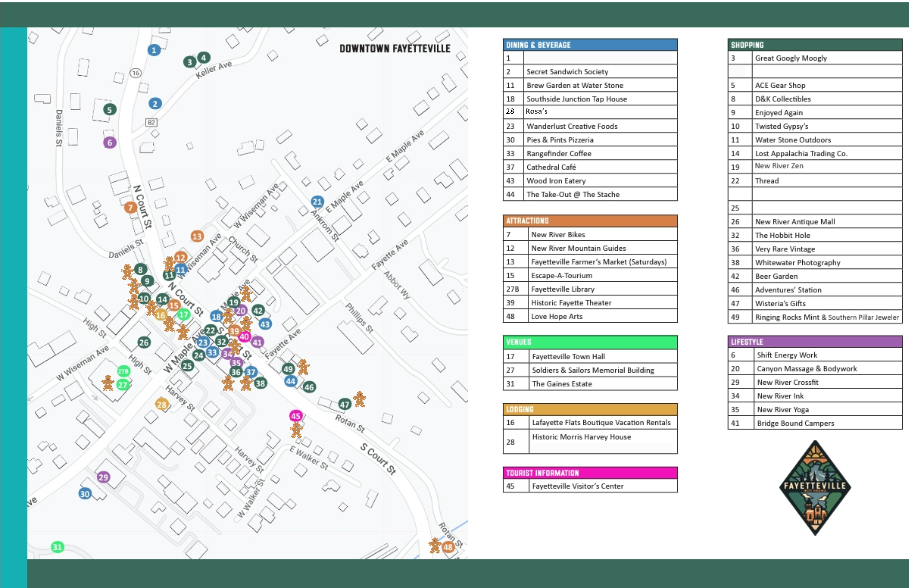Image resolution: width=909 pixels, height=588 pixels.
Task: Click green map marker 5
Action: 110,110
